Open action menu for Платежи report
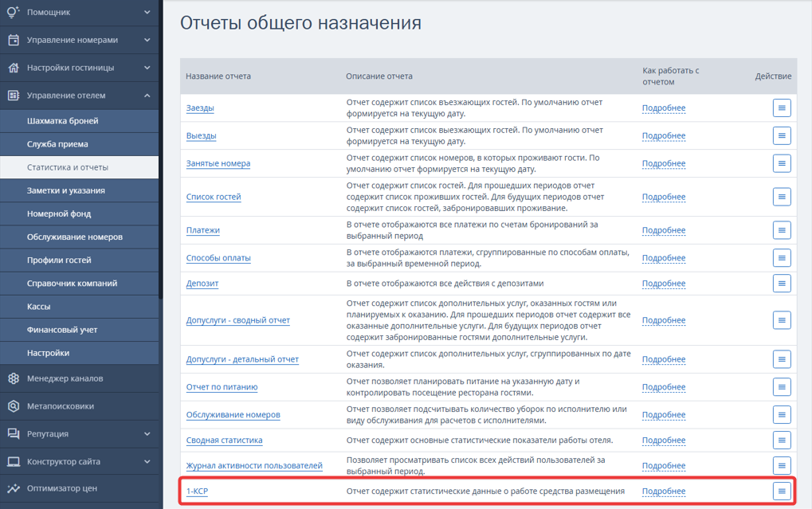This screenshot has width=812, height=509. tap(782, 230)
